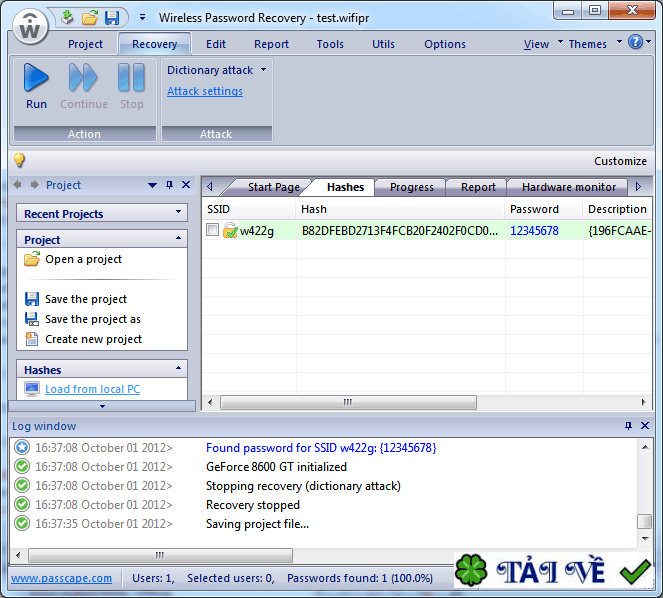This screenshot has width=663, height=598.
Task: Click the lightbulb tip icon
Action: tap(18, 161)
